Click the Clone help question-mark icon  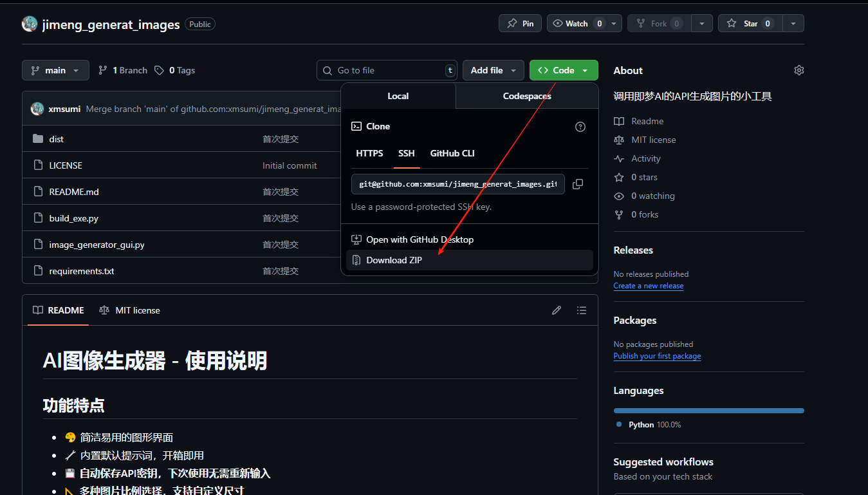click(580, 127)
